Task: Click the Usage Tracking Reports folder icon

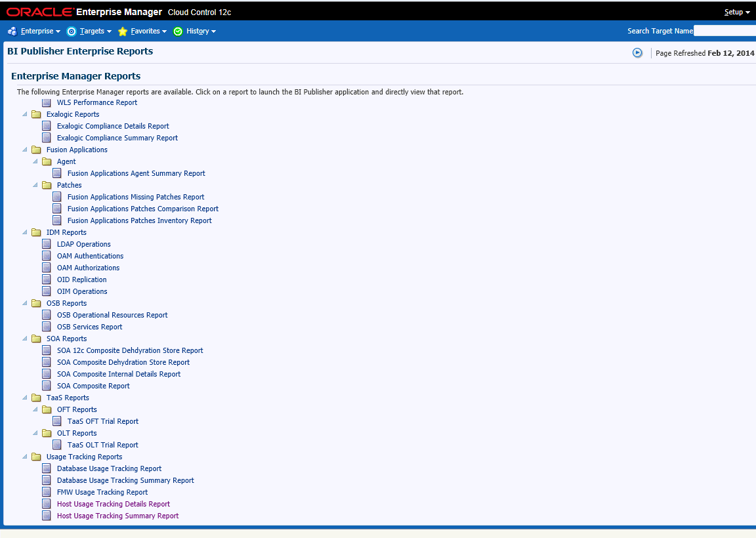Action: pyautogui.click(x=36, y=457)
